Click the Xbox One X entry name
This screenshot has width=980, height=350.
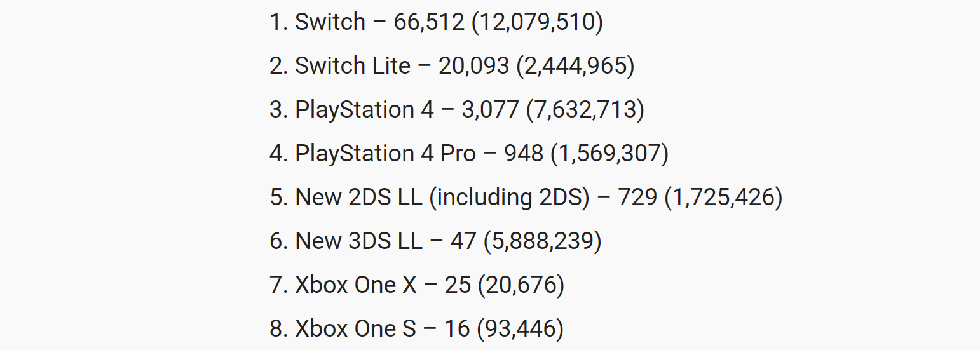coord(356,285)
